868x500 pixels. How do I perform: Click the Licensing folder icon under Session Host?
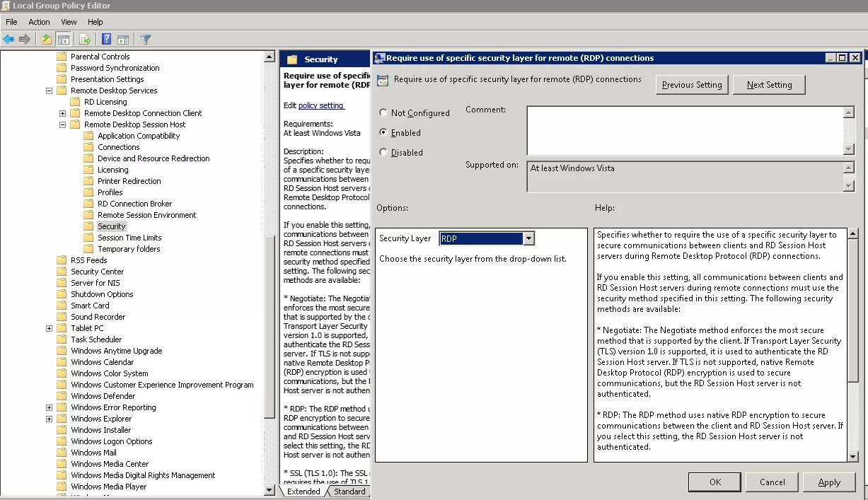[88, 170]
